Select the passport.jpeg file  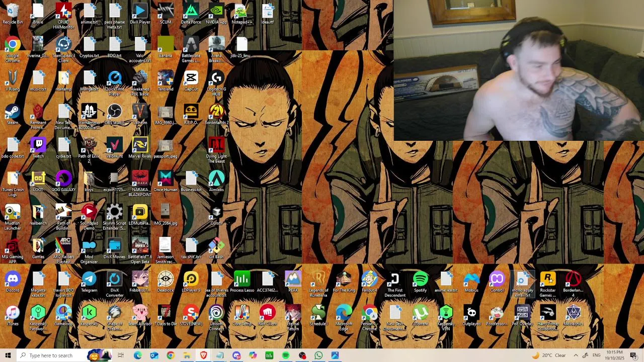click(166, 148)
